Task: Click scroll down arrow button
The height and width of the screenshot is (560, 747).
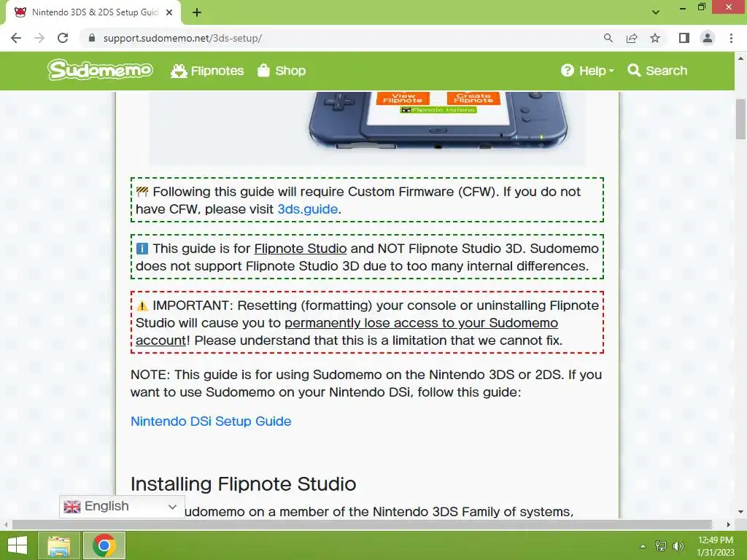Action: tap(740, 512)
